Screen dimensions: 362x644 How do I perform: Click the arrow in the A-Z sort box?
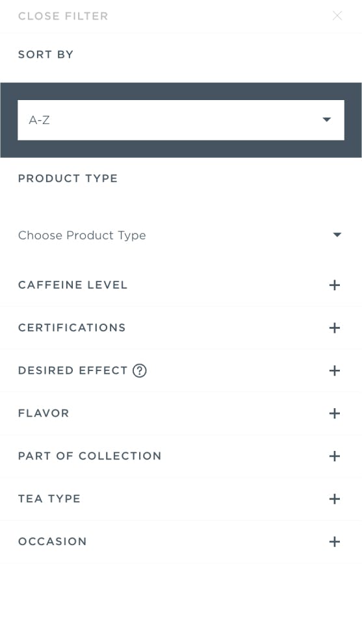[327, 120]
